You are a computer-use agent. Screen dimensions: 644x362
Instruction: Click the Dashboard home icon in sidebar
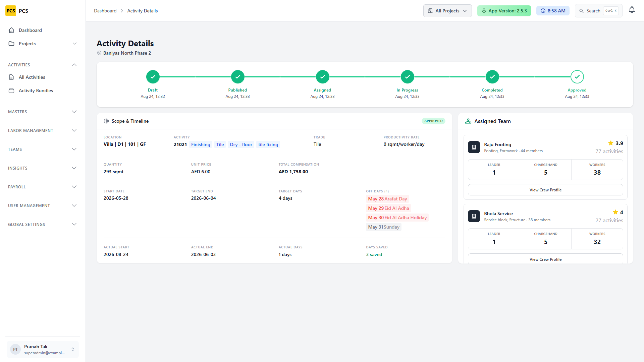coord(11,30)
